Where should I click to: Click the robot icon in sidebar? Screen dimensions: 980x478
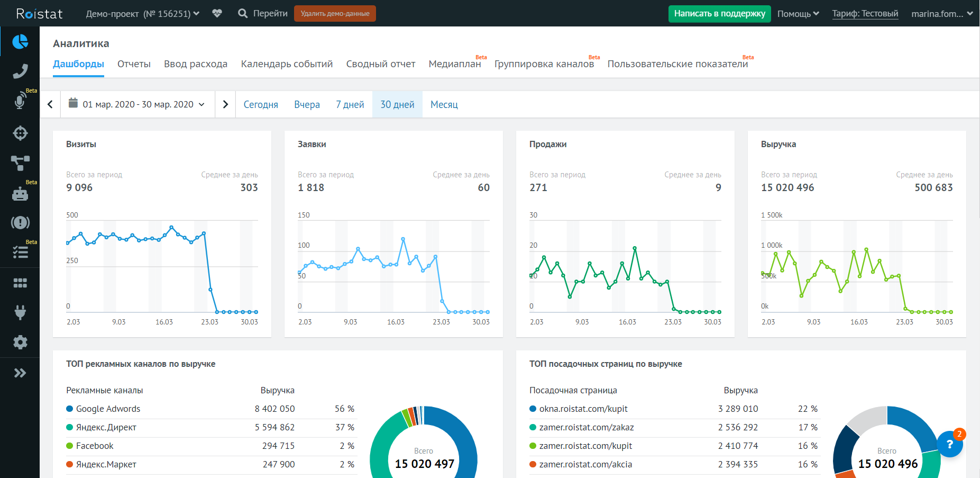pyautogui.click(x=20, y=194)
